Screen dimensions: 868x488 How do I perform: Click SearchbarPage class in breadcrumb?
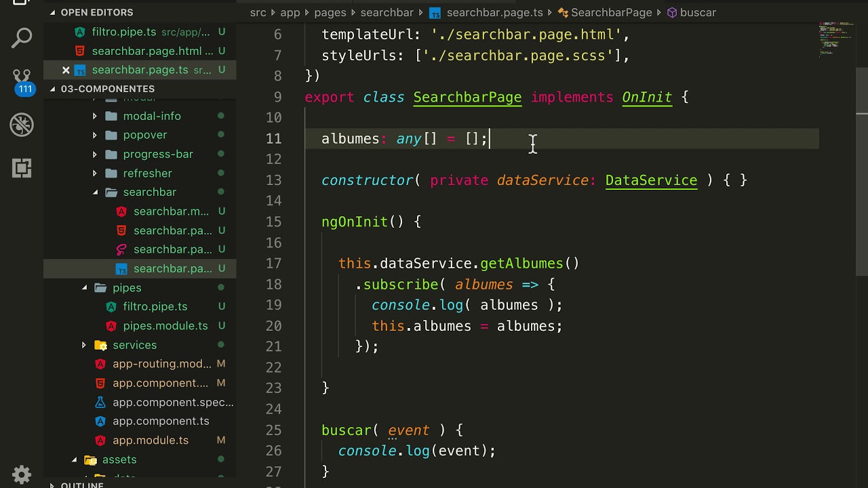[604, 12]
